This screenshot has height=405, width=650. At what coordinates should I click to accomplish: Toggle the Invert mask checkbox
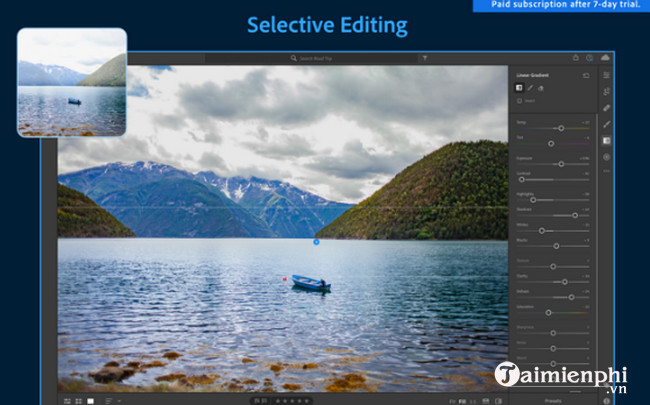[x=519, y=101]
